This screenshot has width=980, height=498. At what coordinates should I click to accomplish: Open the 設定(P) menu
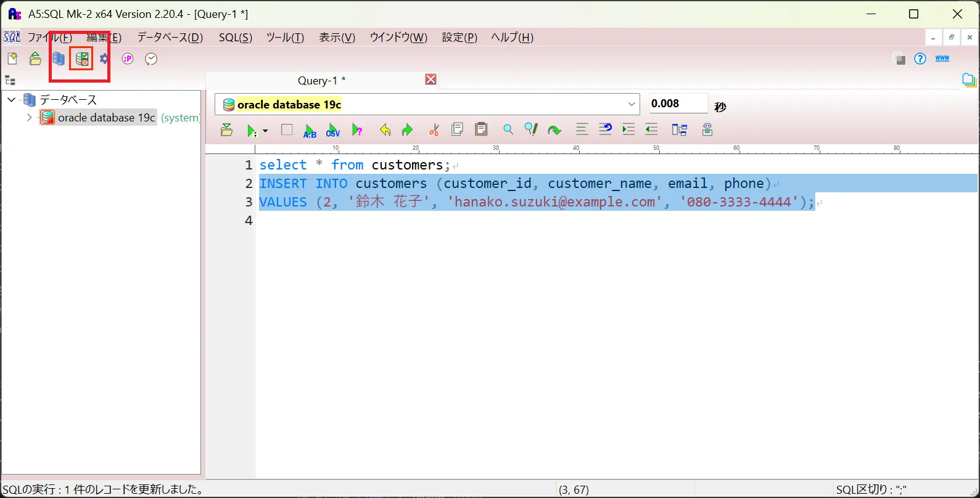459,38
